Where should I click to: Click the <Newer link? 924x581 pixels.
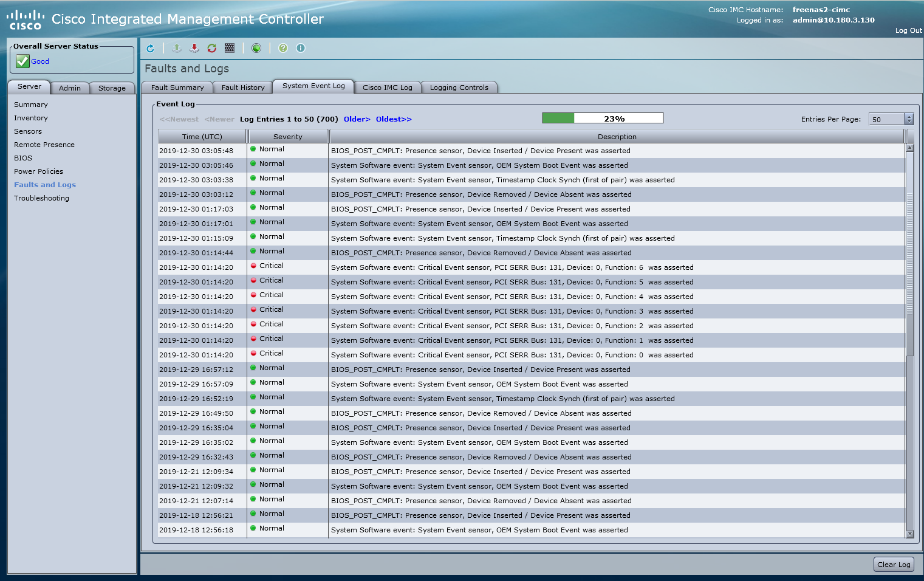[219, 119]
